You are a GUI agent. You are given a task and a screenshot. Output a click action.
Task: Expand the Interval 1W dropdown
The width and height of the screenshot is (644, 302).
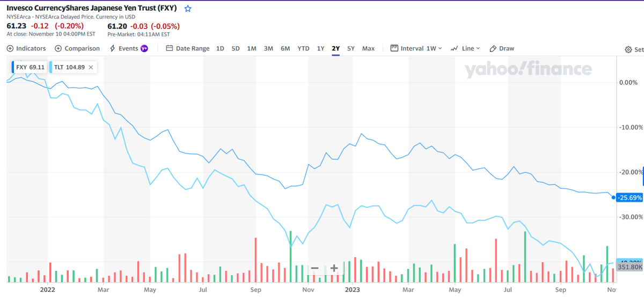416,48
